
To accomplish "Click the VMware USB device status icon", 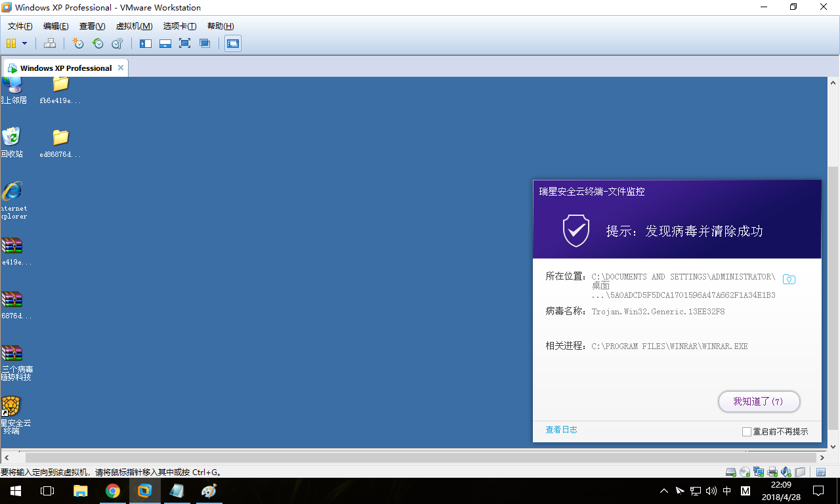I will [x=800, y=472].
